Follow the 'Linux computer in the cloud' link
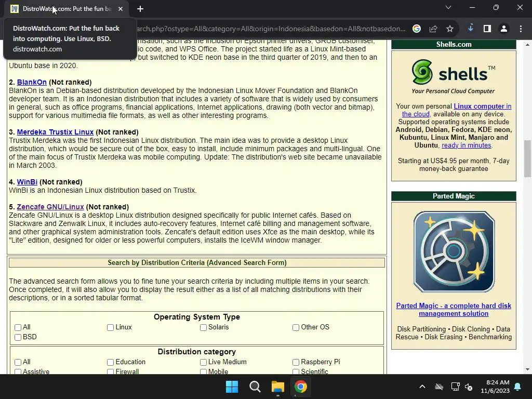 pyautogui.click(x=457, y=110)
